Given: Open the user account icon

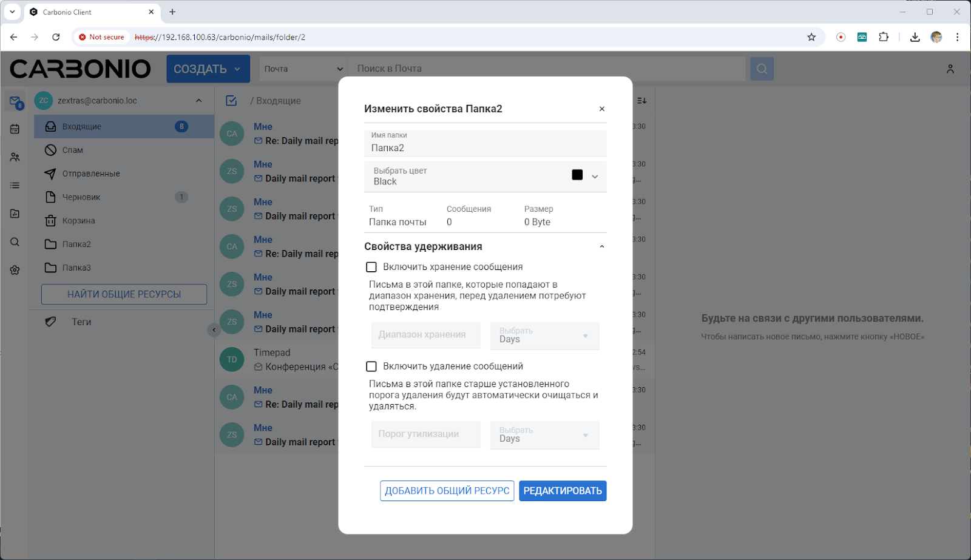Looking at the screenshot, I should pos(950,69).
